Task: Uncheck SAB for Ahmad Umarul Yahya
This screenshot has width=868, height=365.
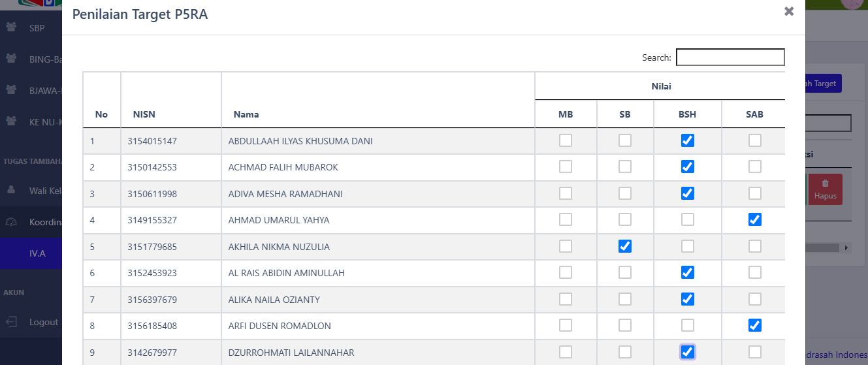Action: [755, 219]
